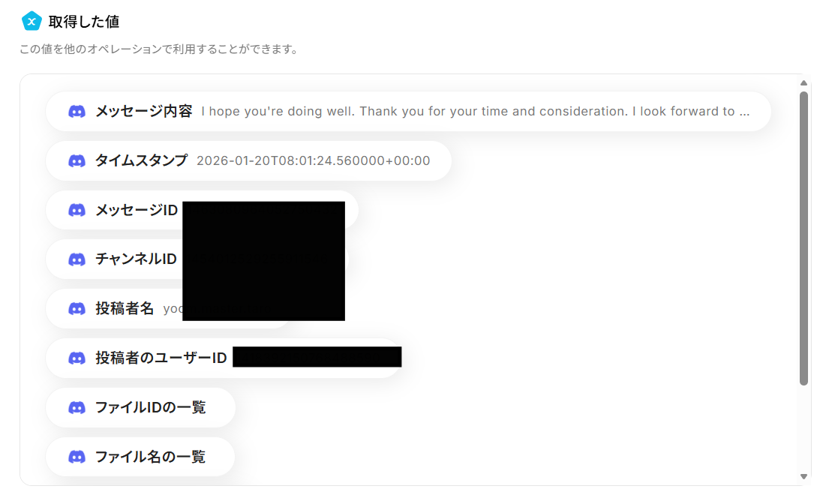The height and width of the screenshot is (504, 829).
Task: Click the Discord icon beside ファイルIDの一覧
Action: click(77, 407)
